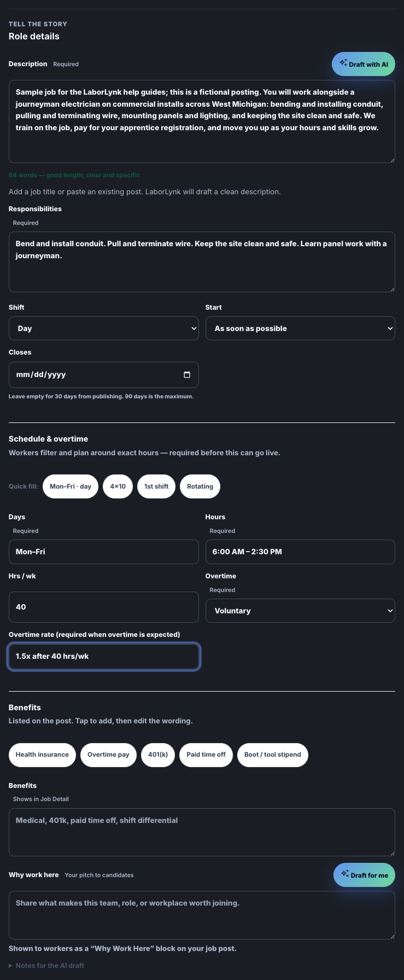Image resolution: width=404 pixels, height=980 pixels.
Task: Click the 'TELL THE STORY' label
Action: 38,24
